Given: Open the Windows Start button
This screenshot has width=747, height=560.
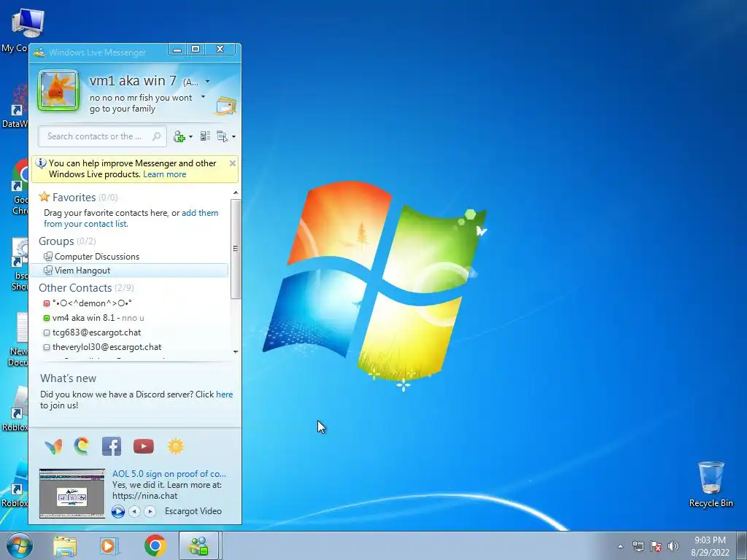Looking at the screenshot, I should tap(18, 545).
